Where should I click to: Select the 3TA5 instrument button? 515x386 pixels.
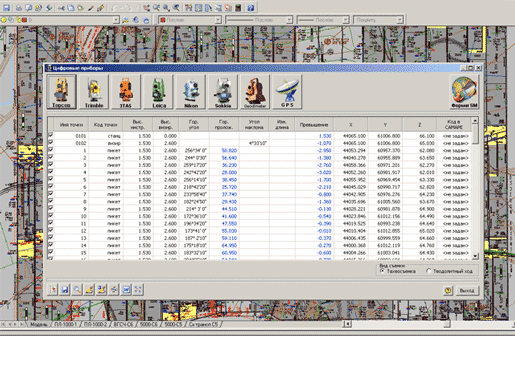[x=125, y=92]
